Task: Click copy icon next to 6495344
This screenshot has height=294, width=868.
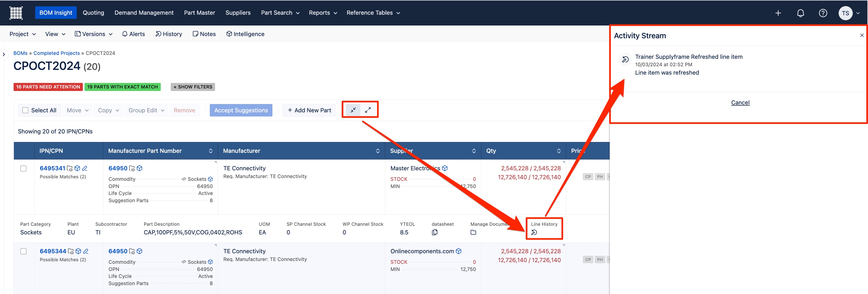Action: (x=71, y=251)
